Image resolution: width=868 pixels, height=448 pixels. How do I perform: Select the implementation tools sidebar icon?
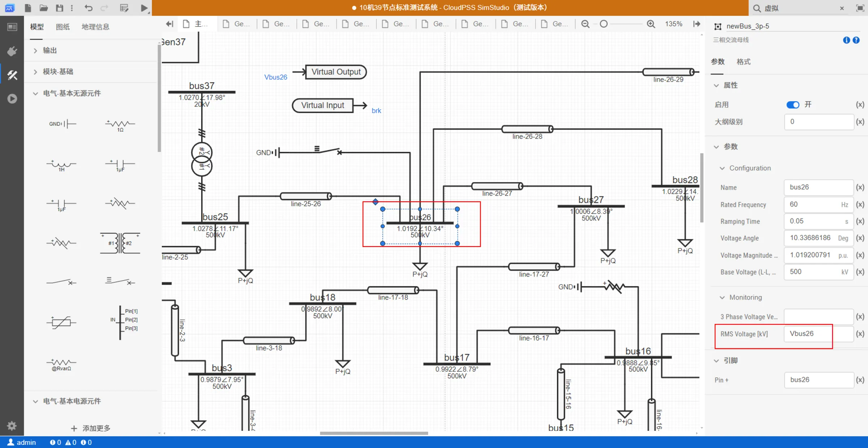(12, 75)
